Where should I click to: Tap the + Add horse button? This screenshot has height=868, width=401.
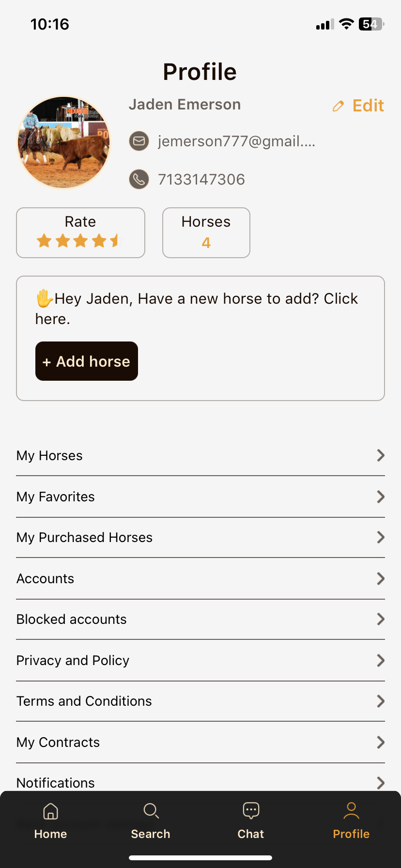(86, 361)
